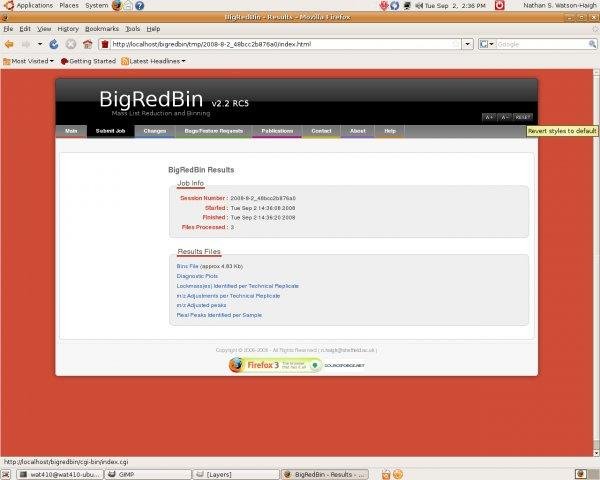Open Lockmass(es) Identified per Technical Replicate
The width and height of the screenshot is (600, 480).
point(238,286)
